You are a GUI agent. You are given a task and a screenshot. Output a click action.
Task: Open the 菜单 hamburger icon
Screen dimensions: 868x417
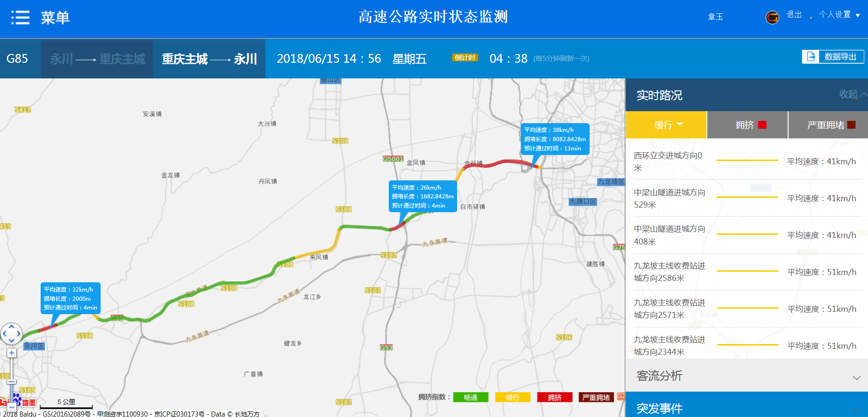(20, 17)
